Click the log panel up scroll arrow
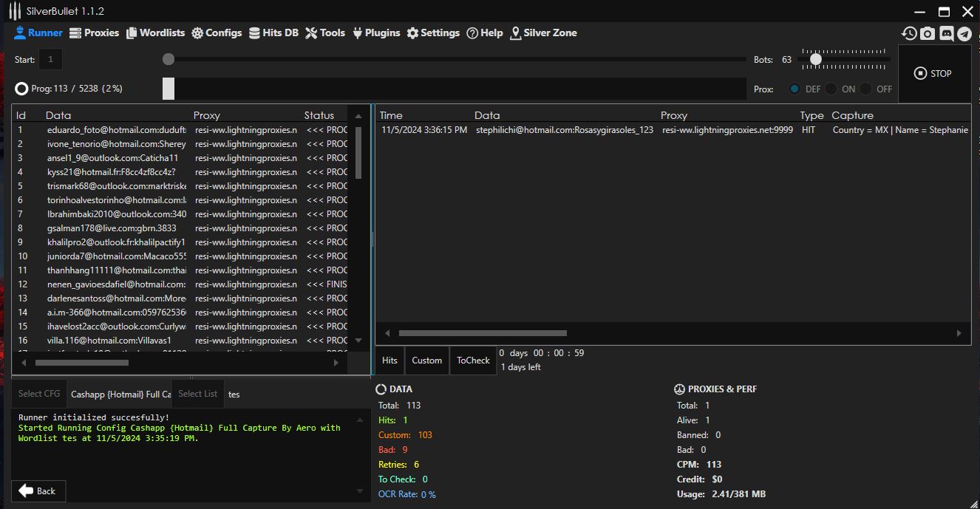This screenshot has width=980, height=509. coord(361,420)
